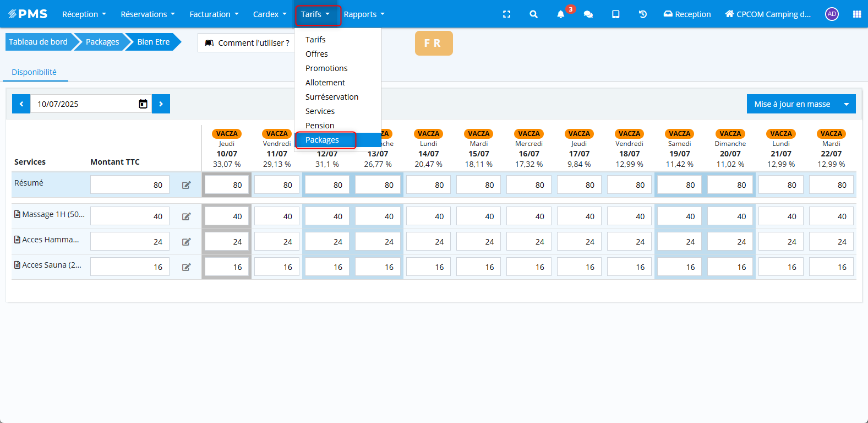Open the search magnifier icon
This screenshot has height=423, width=868.
[533, 14]
